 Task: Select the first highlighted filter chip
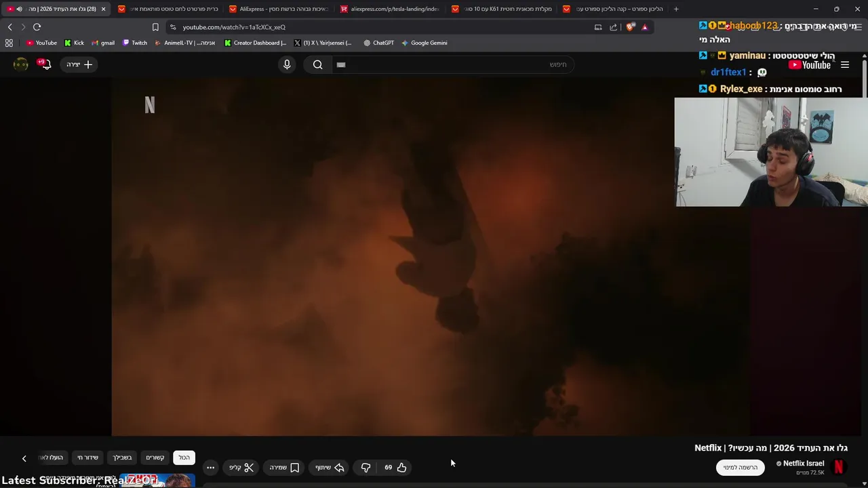(x=184, y=457)
